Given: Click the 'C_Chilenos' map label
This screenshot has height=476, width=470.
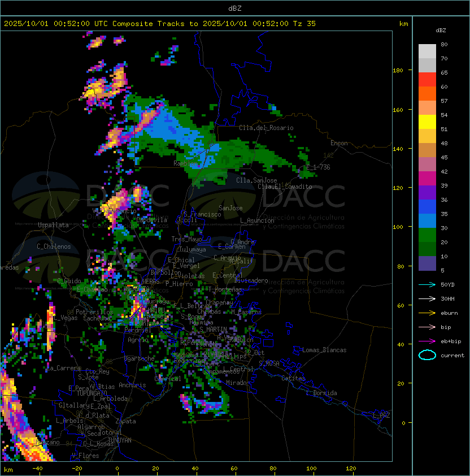Looking at the screenshot, I should pos(54,246).
